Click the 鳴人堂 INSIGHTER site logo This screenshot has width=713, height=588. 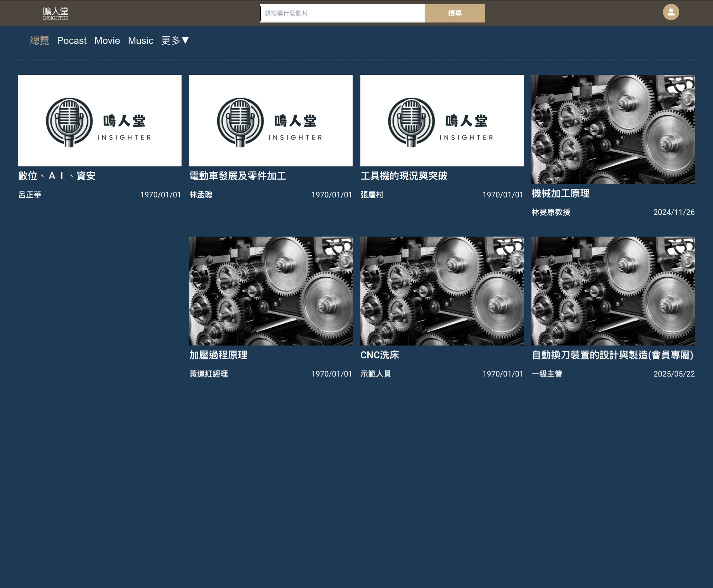click(55, 14)
